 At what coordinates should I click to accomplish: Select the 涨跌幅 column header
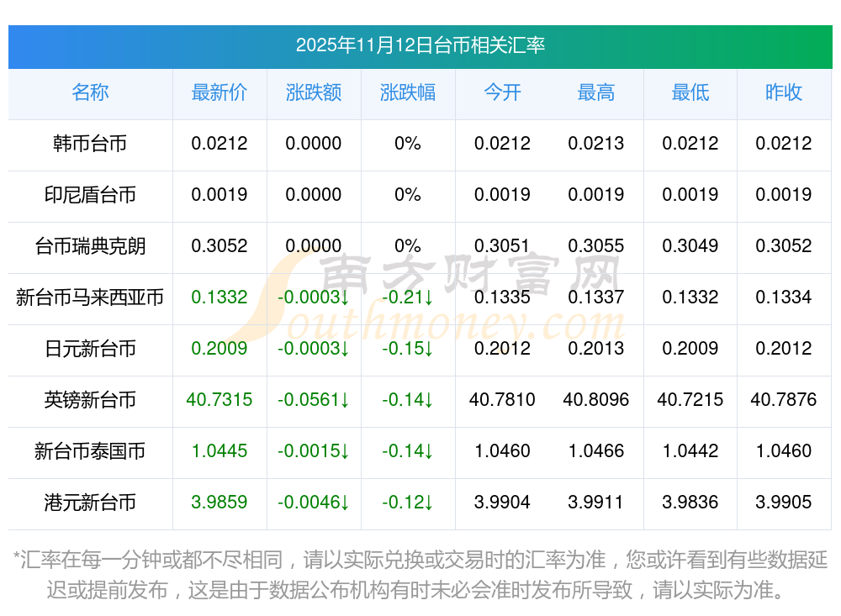coord(408,93)
